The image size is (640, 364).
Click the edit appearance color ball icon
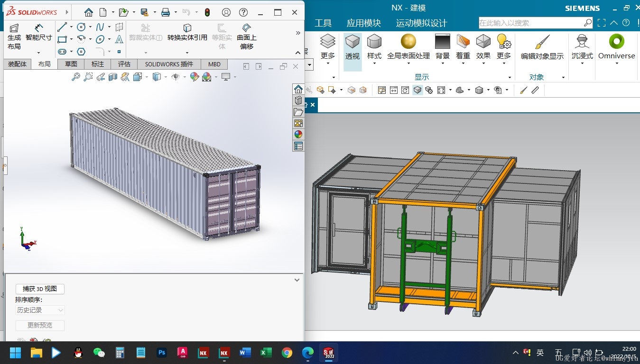[x=194, y=77]
